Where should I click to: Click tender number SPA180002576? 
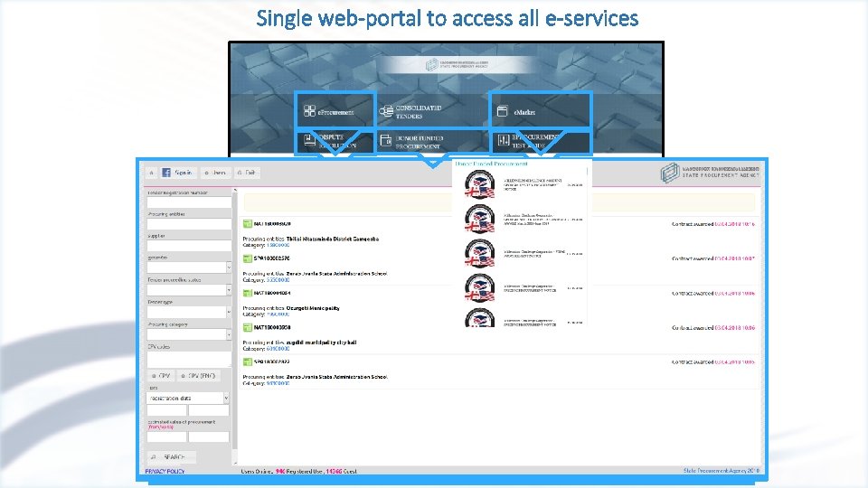point(272,258)
